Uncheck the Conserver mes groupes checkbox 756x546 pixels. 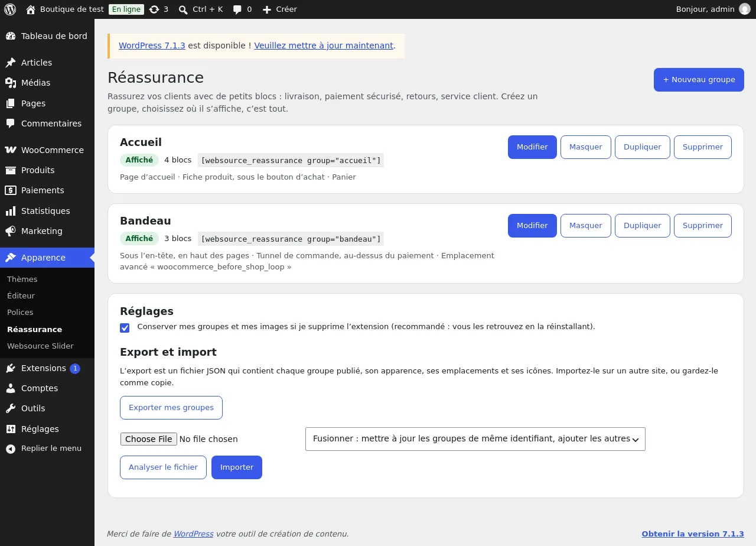[125, 328]
